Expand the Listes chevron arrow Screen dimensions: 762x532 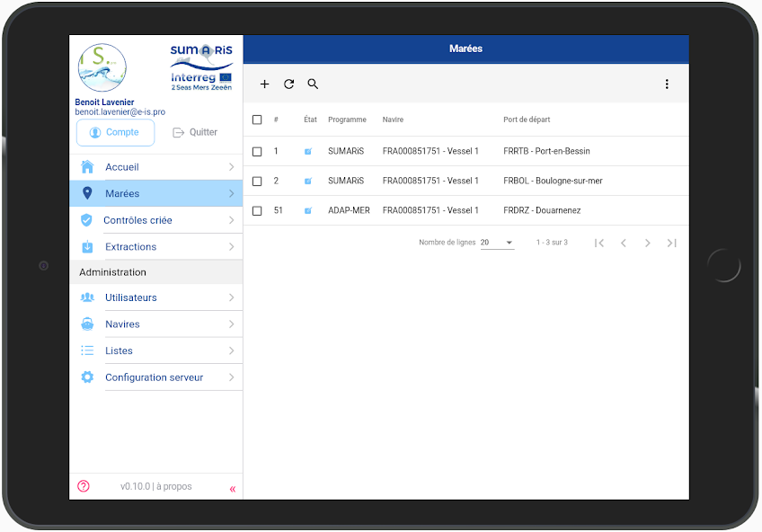coord(231,350)
